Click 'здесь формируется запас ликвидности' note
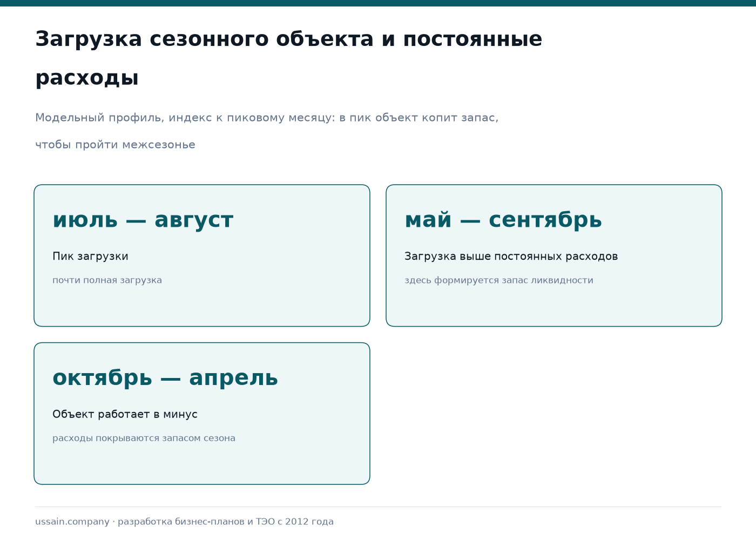 (x=499, y=280)
